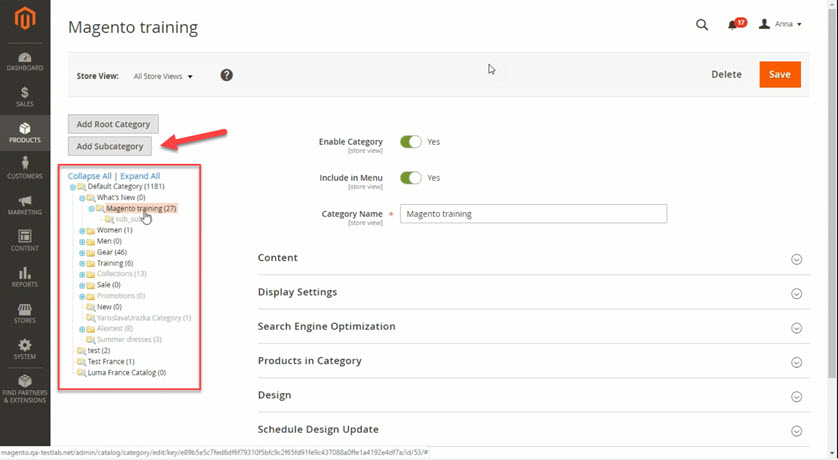Expand the Collections category node
Screen dimensions: 838x460
click(x=82, y=275)
